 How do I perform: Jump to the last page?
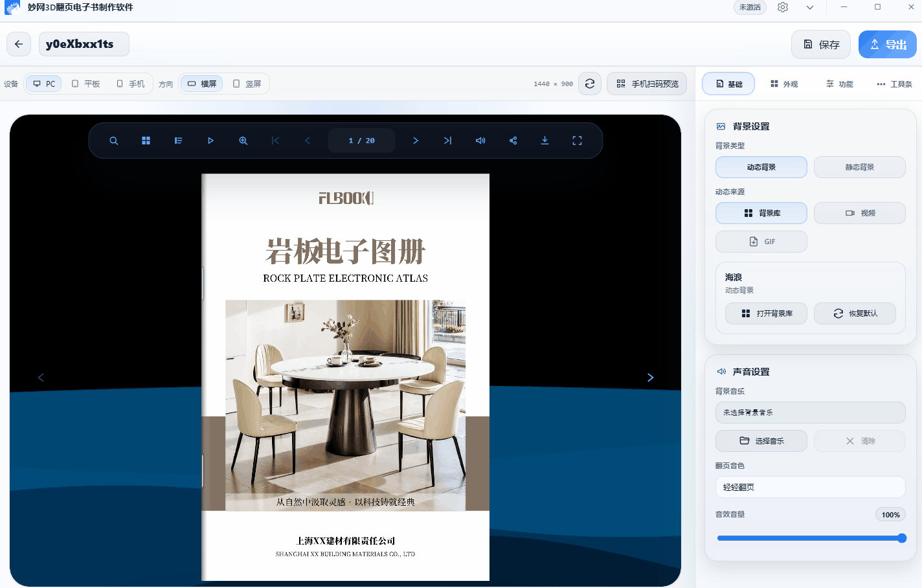pos(448,141)
